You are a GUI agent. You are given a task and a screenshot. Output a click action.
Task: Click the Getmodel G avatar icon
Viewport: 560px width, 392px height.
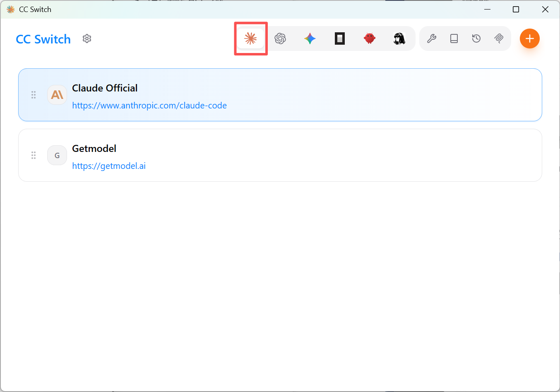[57, 155]
